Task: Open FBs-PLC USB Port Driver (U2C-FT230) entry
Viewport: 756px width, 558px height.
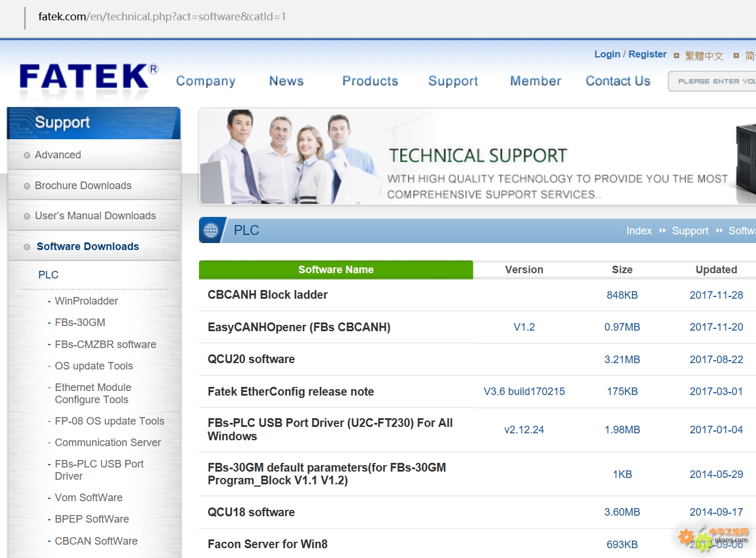Action: coord(330,430)
